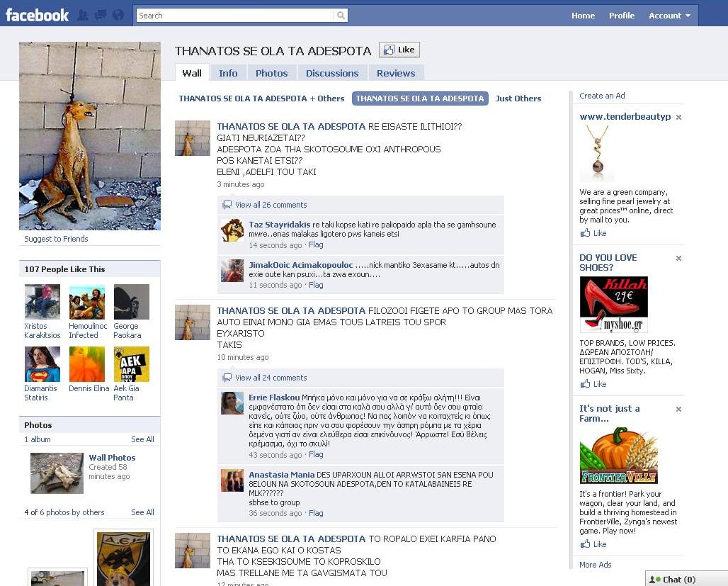Click the 'Suggest to Friends' link
This screenshot has height=586, width=728.
56,239
